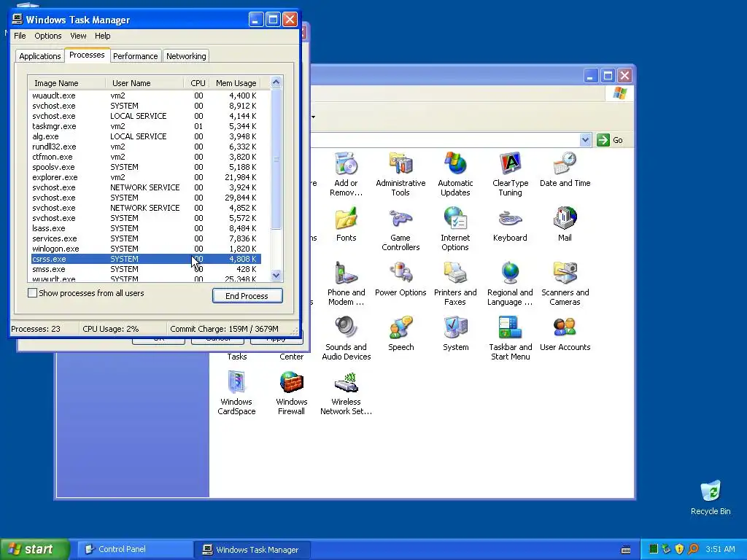Open Taskbar and Start Menu settings
Image resolution: width=747 pixels, height=560 pixels.
tap(510, 338)
